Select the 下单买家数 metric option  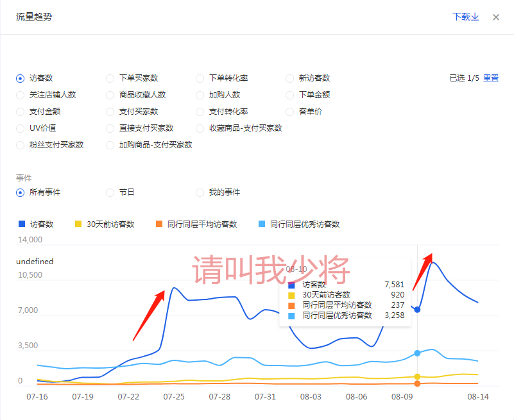pyautogui.click(x=110, y=78)
